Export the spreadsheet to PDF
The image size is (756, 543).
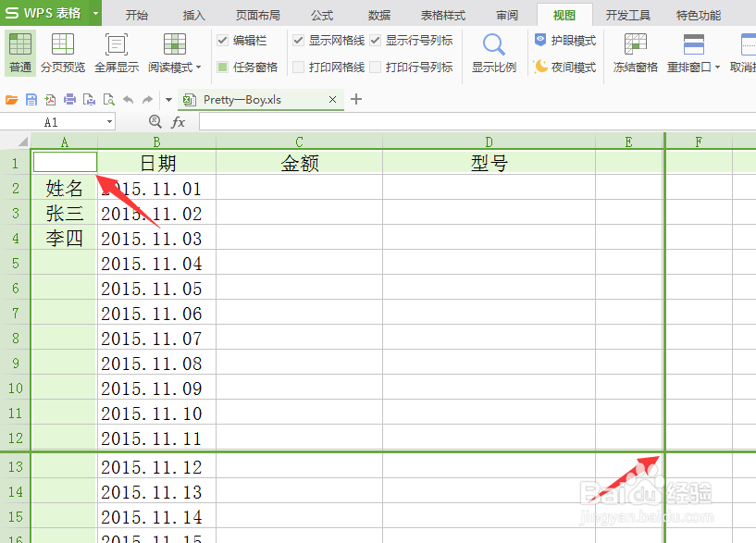tap(50, 99)
